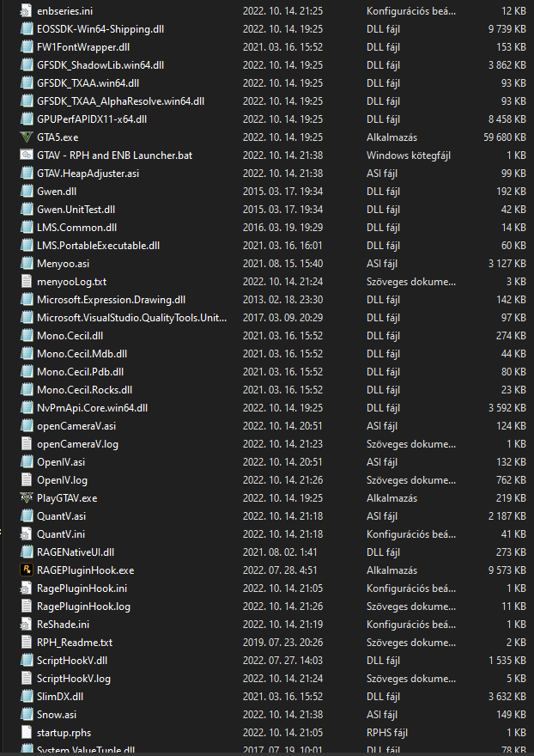Screen dimensions: 534x756
Task: Click the EOSSDK-Win64-Shipping.dll file icon
Action: click(x=26, y=29)
